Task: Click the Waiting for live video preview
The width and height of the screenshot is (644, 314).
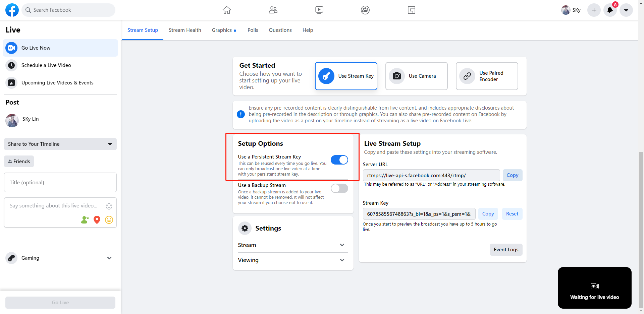Action: tap(595, 288)
